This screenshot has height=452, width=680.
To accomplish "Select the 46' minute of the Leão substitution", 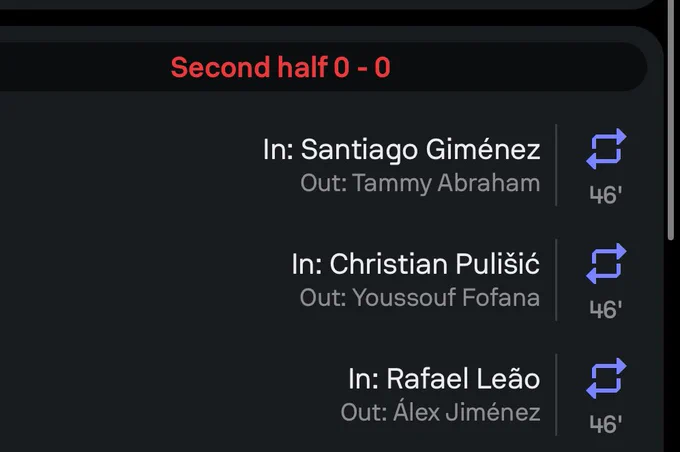I will click(x=606, y=424).
